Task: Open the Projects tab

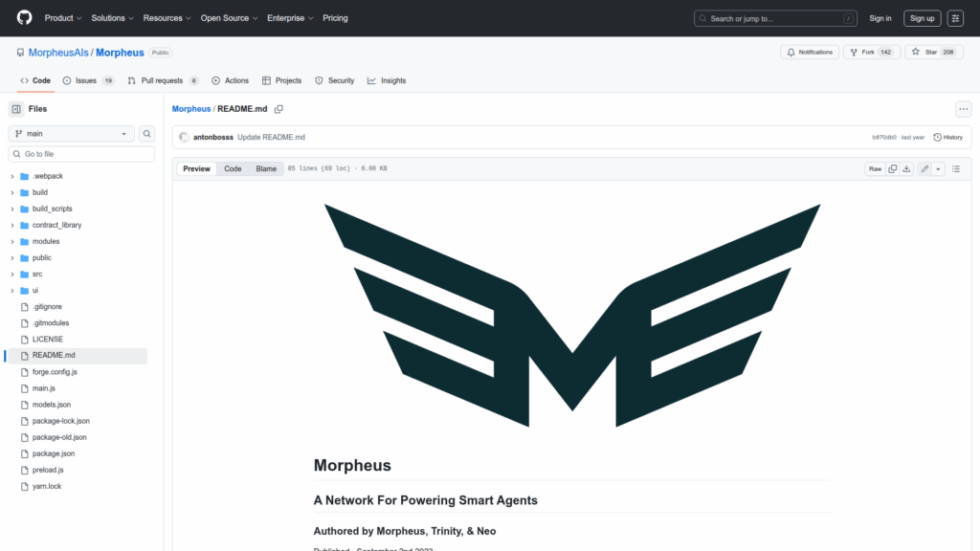Action: [282, 80]
